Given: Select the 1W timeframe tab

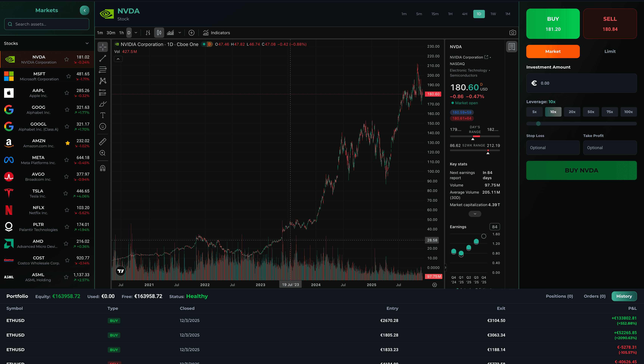Looking at the screenshot, I should [x=493, y=14].
